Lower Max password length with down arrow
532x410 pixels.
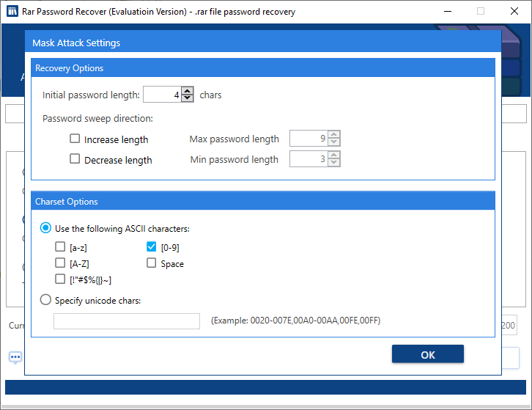click(334, 142)
